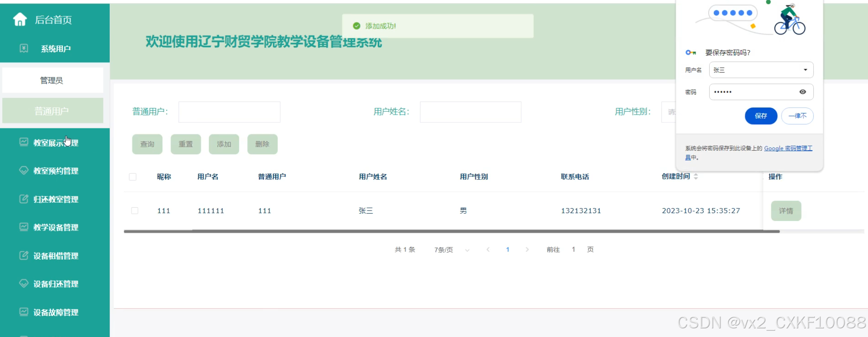Select the 普通用户 submenu item
Image resolution: width=868 pixels, height=337 pixels.
click(x=53, y=111)
